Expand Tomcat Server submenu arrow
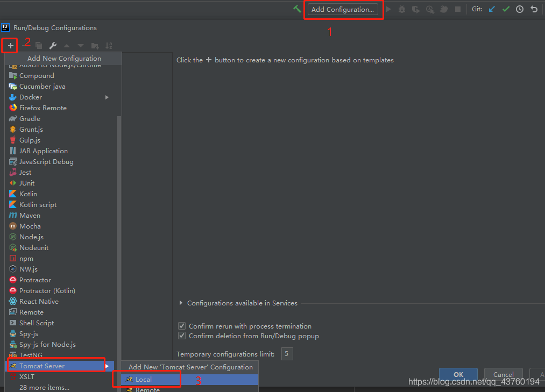 click(x=107, y=366)
